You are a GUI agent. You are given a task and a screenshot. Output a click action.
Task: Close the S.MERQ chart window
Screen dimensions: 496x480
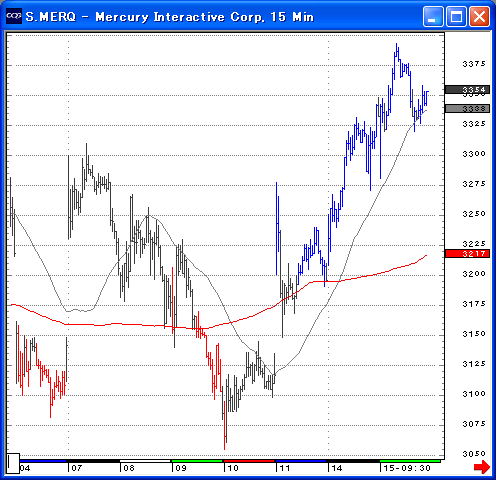click(480, 16)
